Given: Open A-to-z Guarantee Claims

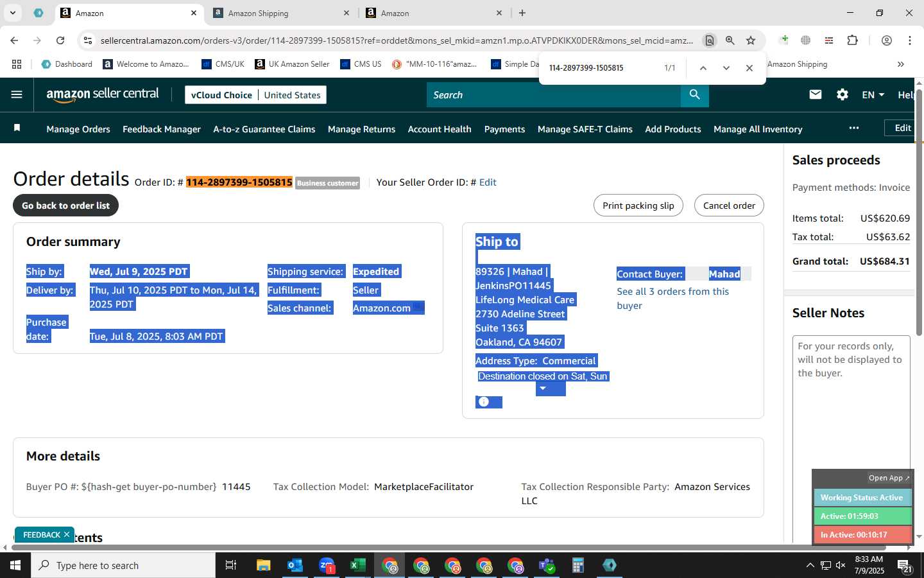Looking at the screenshot, I should pyautogui.click(x=264, y=129).
